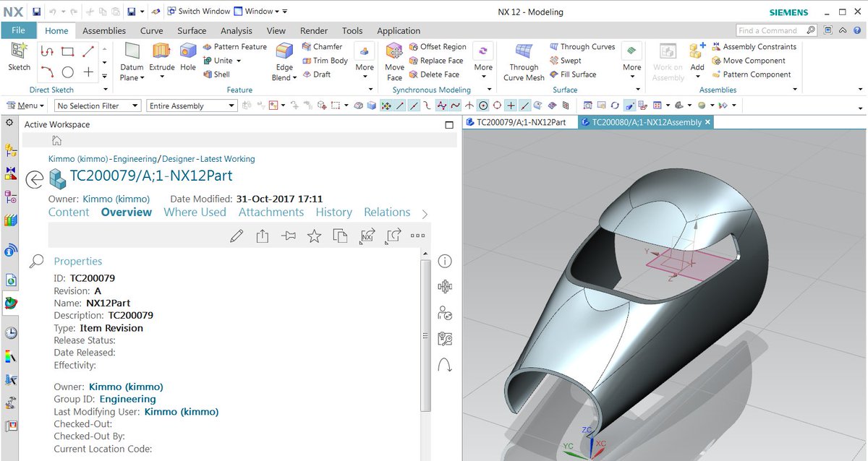The image size is (868, 461).
Task: Select the Rectangle sketch tool
Action: click(x=67, y=51)
